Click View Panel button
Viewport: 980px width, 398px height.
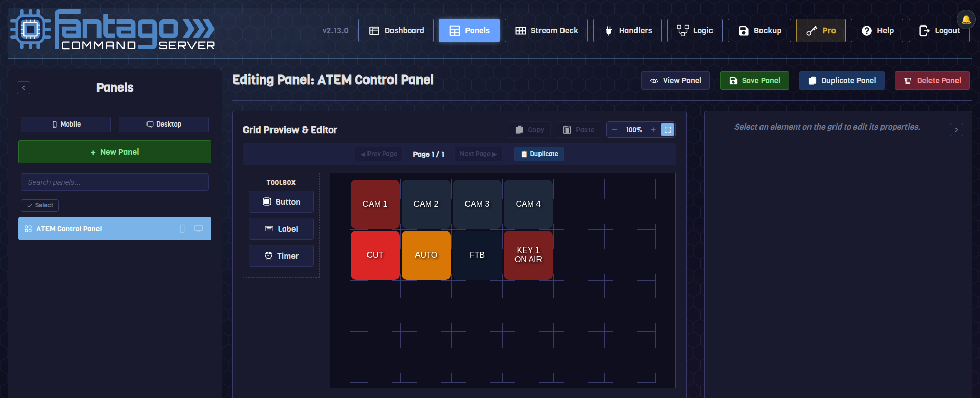coord(675,81)
